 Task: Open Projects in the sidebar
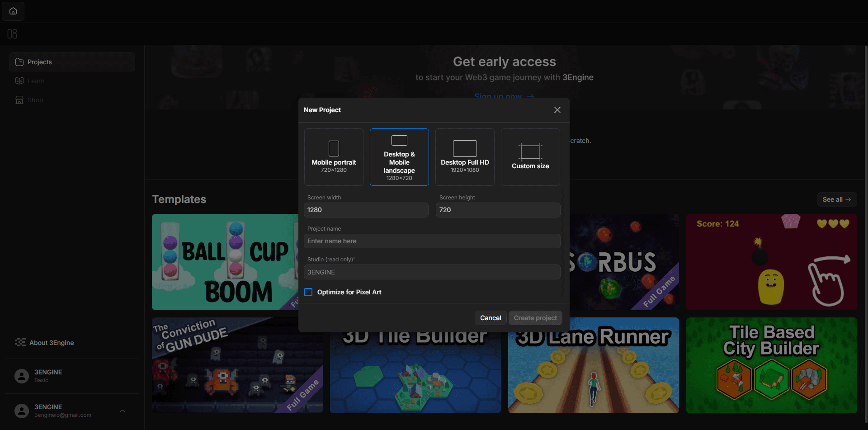(72, 62)
